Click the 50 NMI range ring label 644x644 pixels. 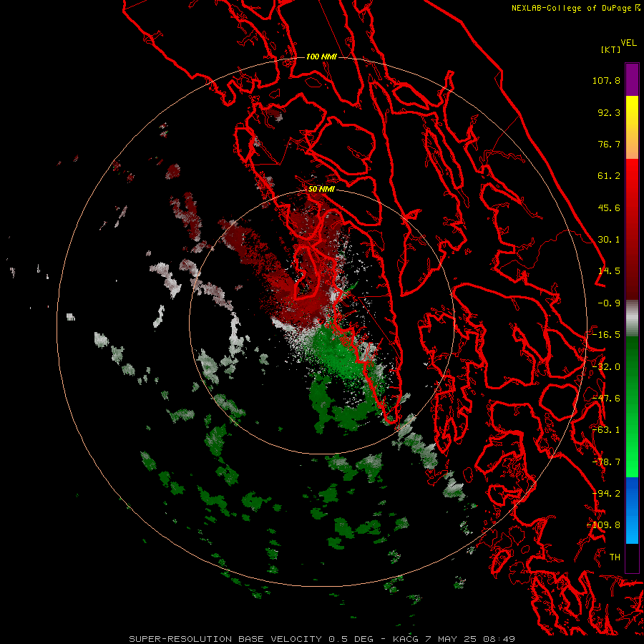321,190
